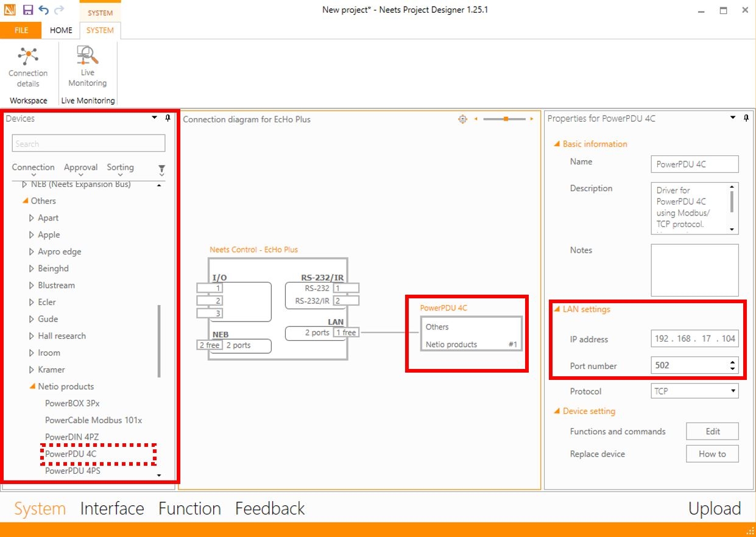The height and width of the screenshot is (537, 756).
Task: Click the Save icon in title bar
Action: click(28, 10)
